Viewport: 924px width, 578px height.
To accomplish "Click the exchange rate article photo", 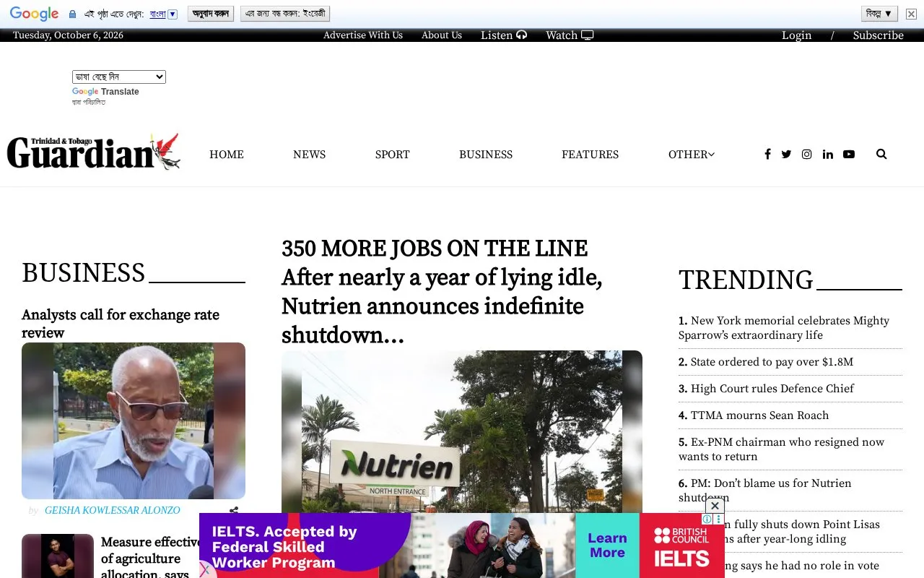I will coord(134,420).
